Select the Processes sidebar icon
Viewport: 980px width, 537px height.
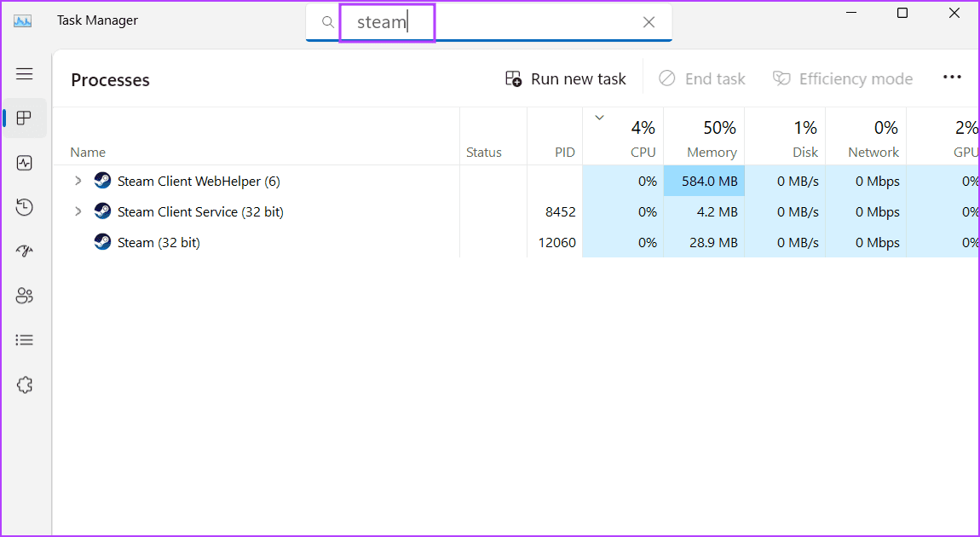[25, 118]
